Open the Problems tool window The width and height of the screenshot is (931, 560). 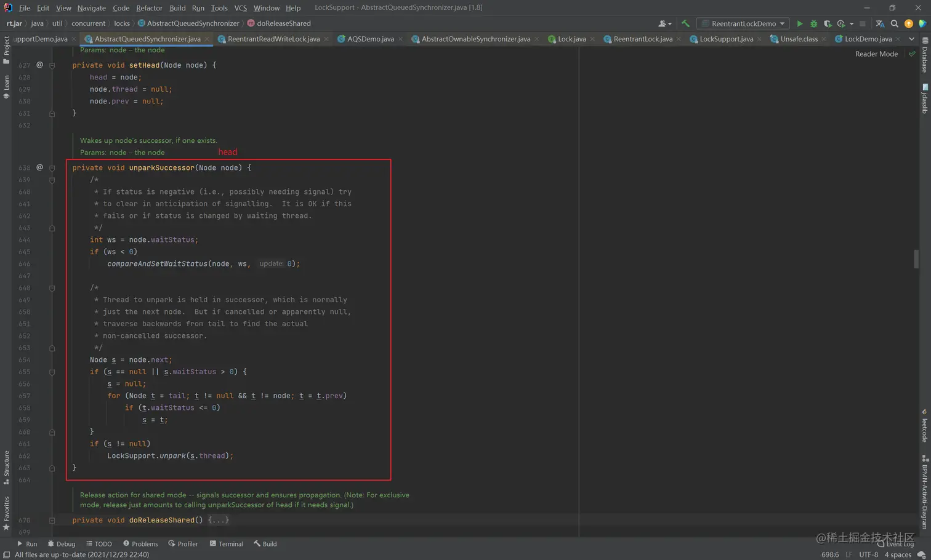point(140,544)
